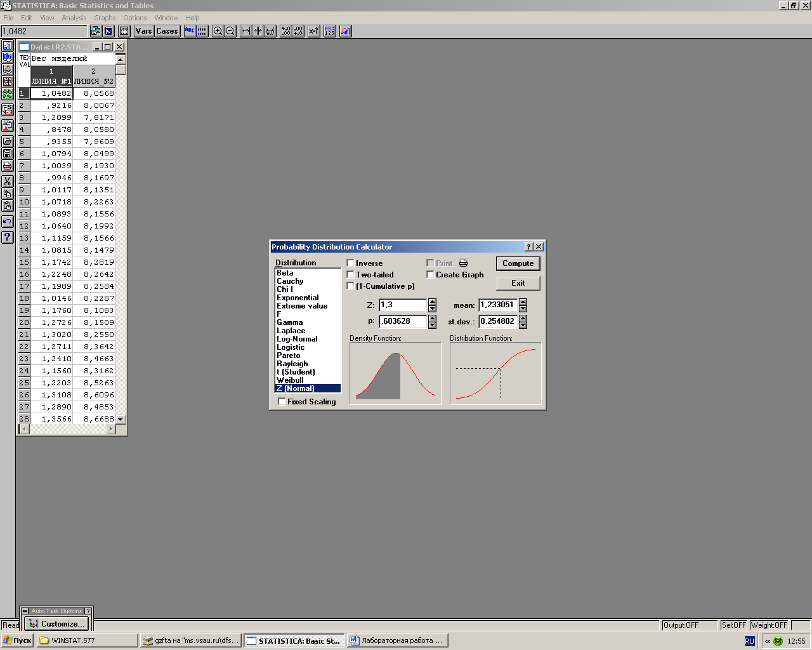The width and height of the screenshot is (812, 650).
Task: Toggle the ABC text labels icon
Action: 190,30
